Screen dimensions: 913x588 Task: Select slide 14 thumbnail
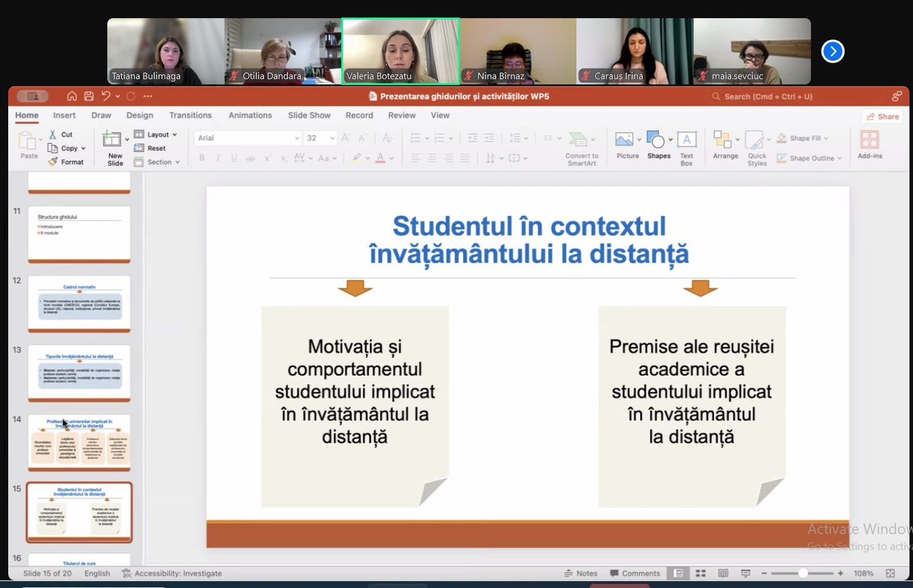point(79,441)
